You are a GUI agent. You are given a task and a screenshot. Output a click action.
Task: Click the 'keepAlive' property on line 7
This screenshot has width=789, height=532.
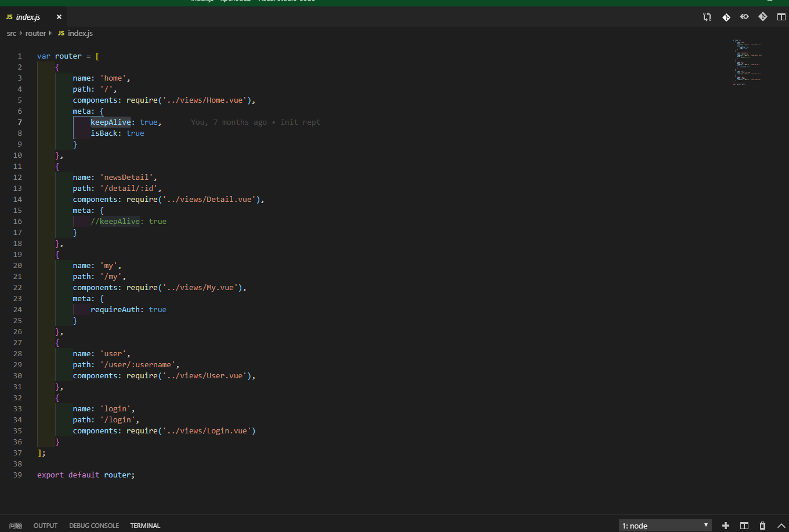pos(111,122)
